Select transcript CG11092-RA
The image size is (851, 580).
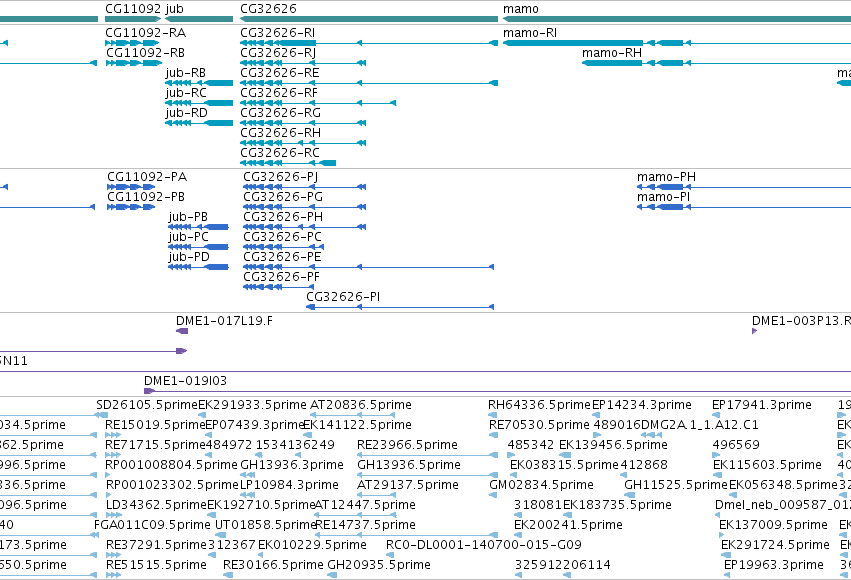145,33
